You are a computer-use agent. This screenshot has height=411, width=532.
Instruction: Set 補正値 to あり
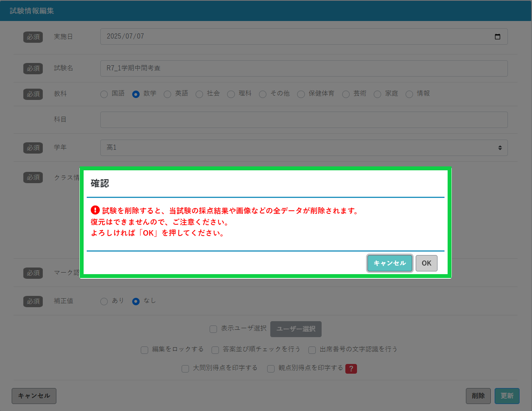click(x=104, y=301)
